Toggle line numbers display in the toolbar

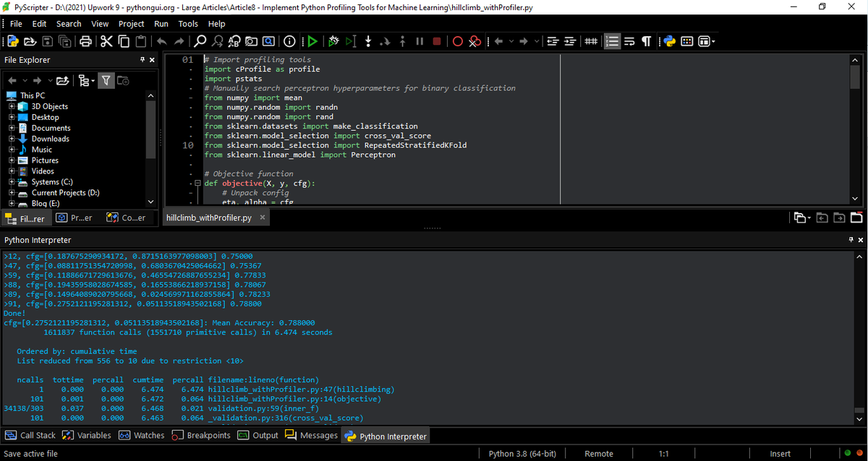(612, 41)
